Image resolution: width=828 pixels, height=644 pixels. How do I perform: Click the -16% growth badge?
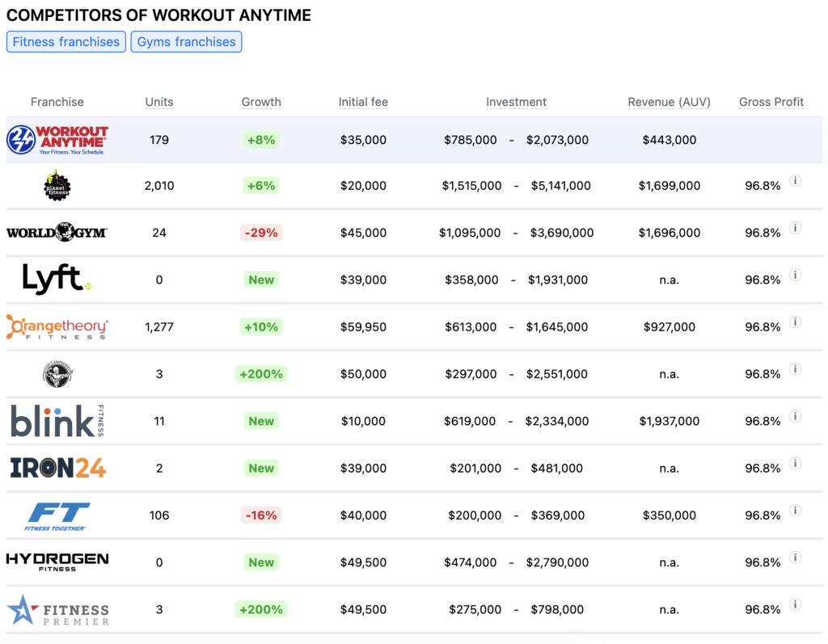tap(261, 516)
